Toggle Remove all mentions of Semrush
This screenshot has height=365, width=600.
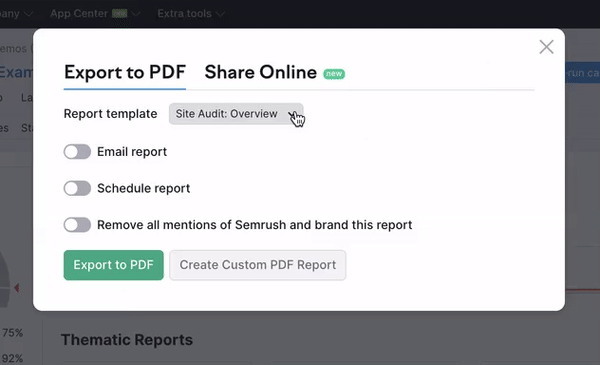tap(77, 225)
